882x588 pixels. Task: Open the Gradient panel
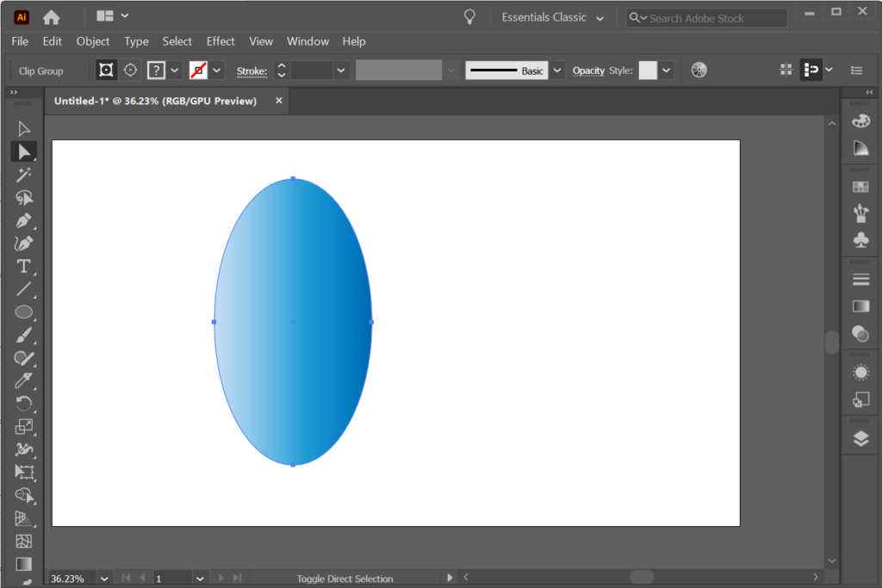(860, 306)
